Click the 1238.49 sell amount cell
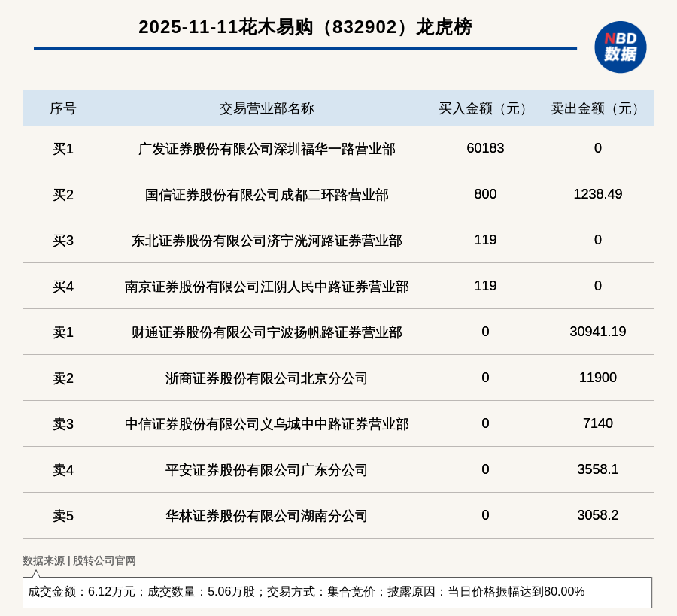The image size is (677, 616). [597, 194]
